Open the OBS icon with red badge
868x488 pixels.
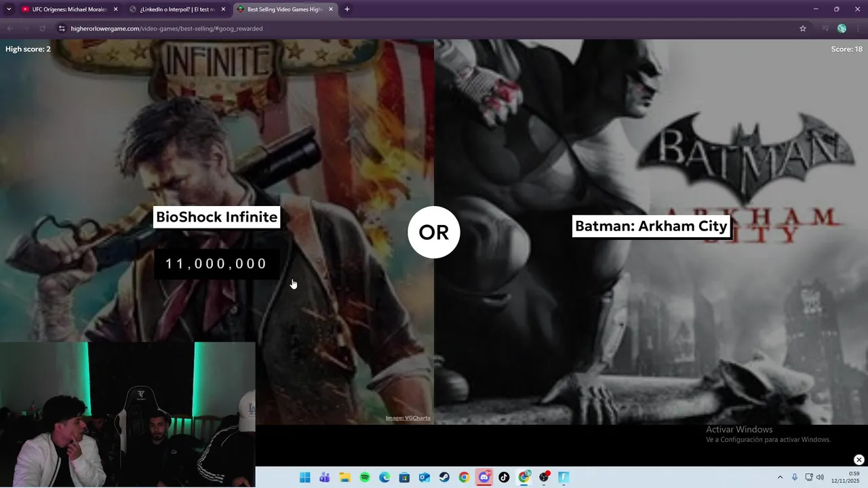point(544,477)
